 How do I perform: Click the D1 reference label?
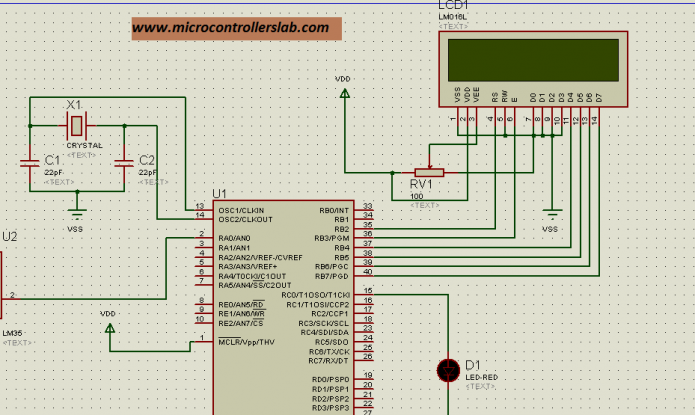472,365
